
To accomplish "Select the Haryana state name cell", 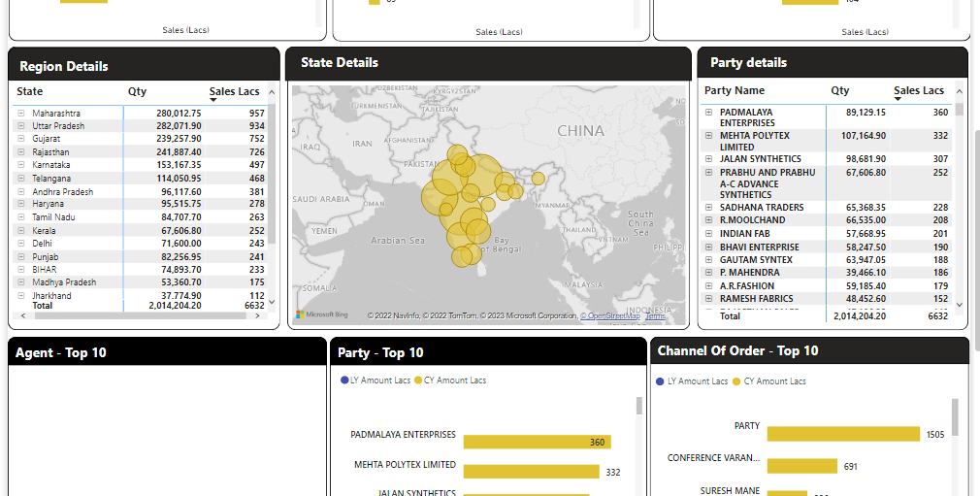I will pyautogui.click(x=49, y=204).
